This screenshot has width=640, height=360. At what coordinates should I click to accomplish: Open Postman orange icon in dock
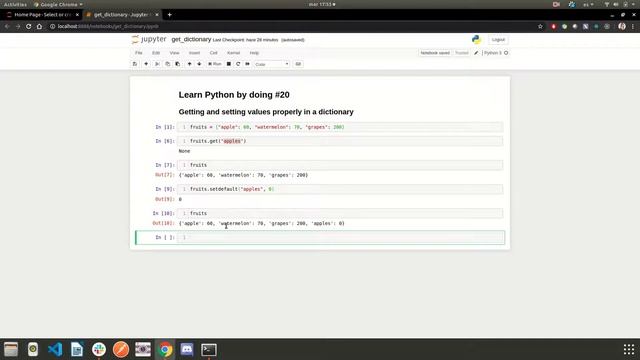(x=121, y=349)
